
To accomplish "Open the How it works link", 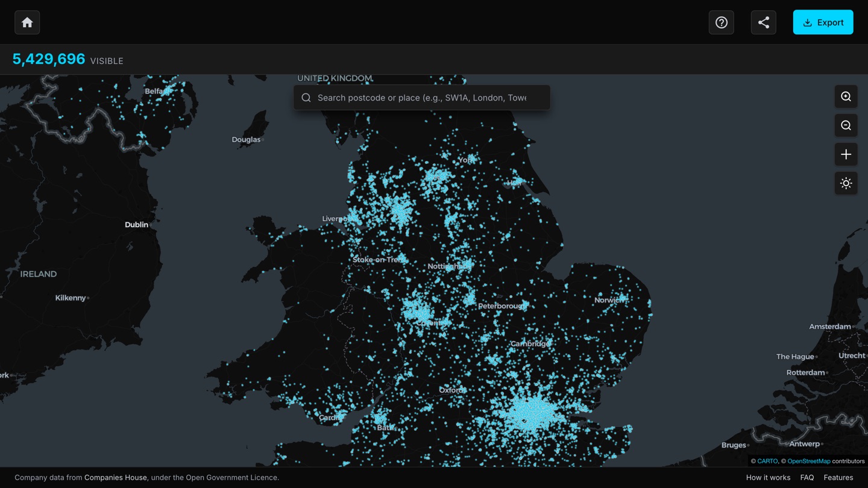I will coord(768,477).
